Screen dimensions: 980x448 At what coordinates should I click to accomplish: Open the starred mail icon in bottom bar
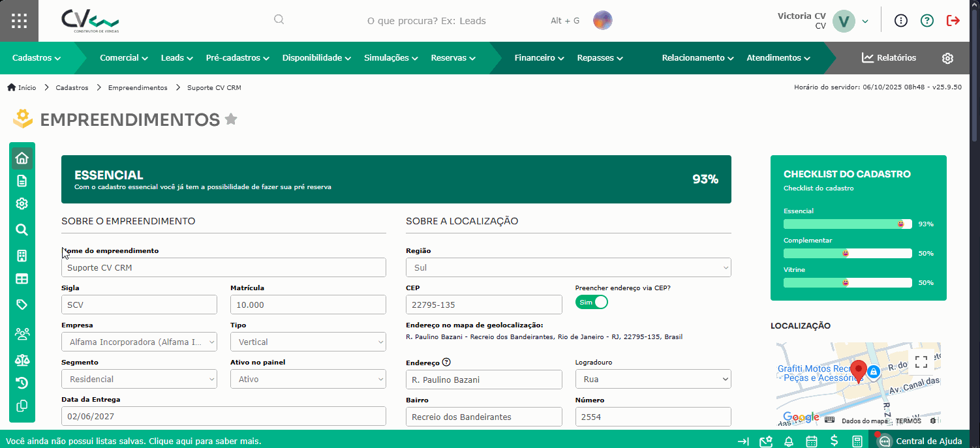[x=766, y=441]
